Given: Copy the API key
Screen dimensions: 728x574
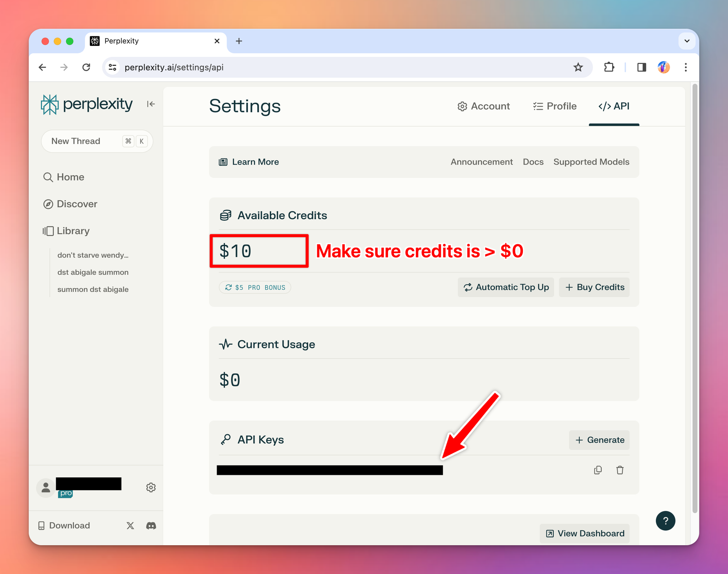Looking at the screenshot, I should click(x=598, y=470).
